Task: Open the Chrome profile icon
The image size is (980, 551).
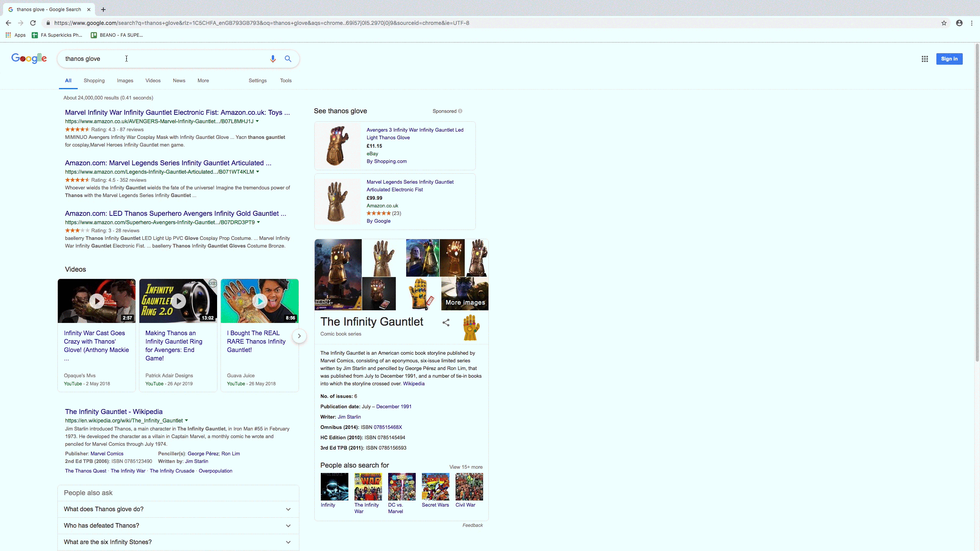Action: [x=959, y=23]
